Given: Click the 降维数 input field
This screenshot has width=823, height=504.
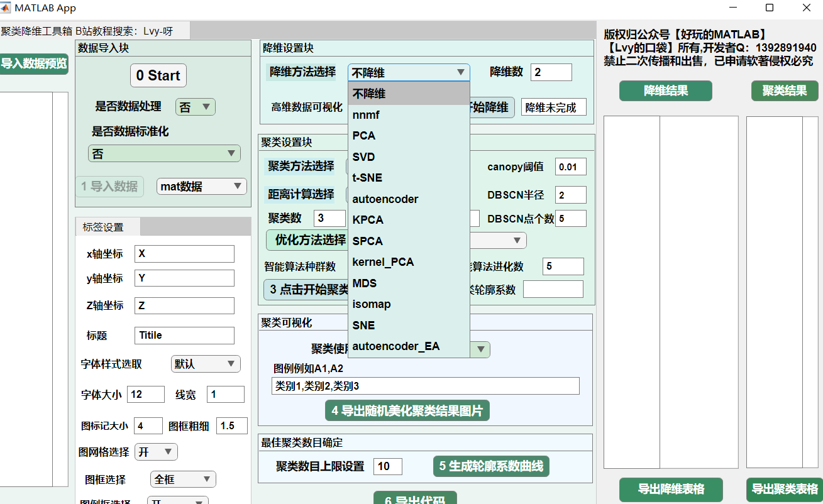Looking at the screenshot, I should [x=551, y=72].
